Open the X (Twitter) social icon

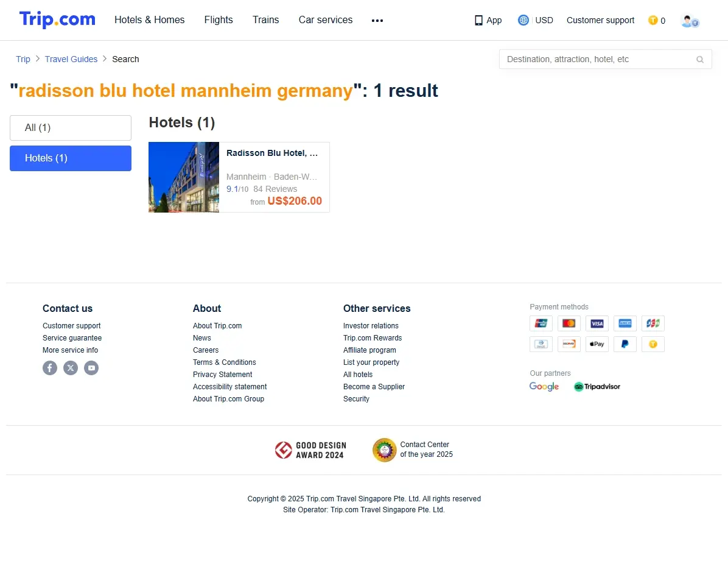pyautogui.click(x=71, y=368)
